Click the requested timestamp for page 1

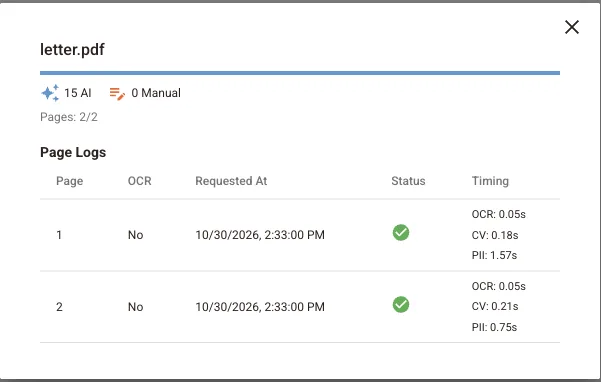pos(260,235)
